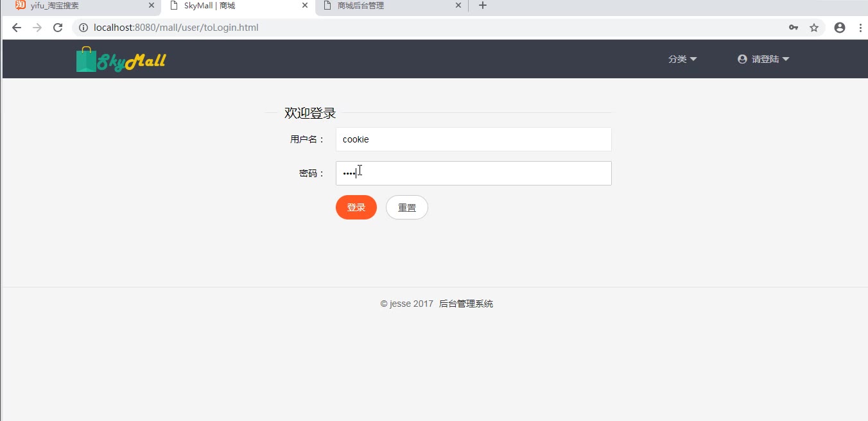This screenshot has width=868, height=421.
Task: Click the SkyMall logo in header
Action: coord(121,60)
